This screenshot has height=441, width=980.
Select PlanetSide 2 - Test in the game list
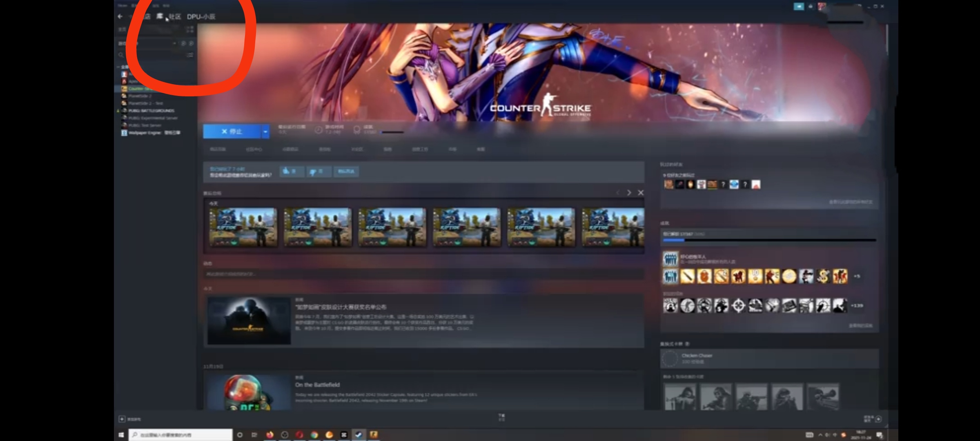[x=145, y=103]
